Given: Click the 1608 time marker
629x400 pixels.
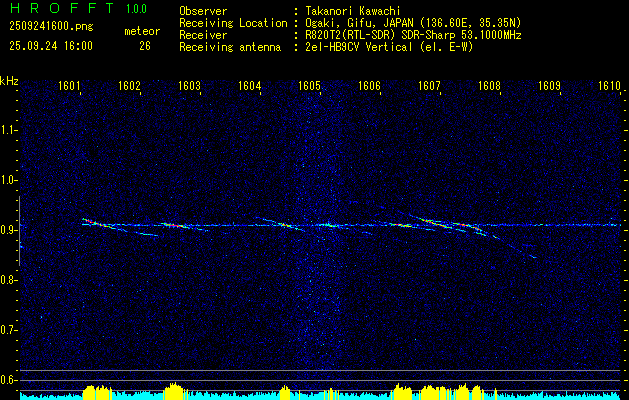Looking at the screenshot, I should 489,85.
